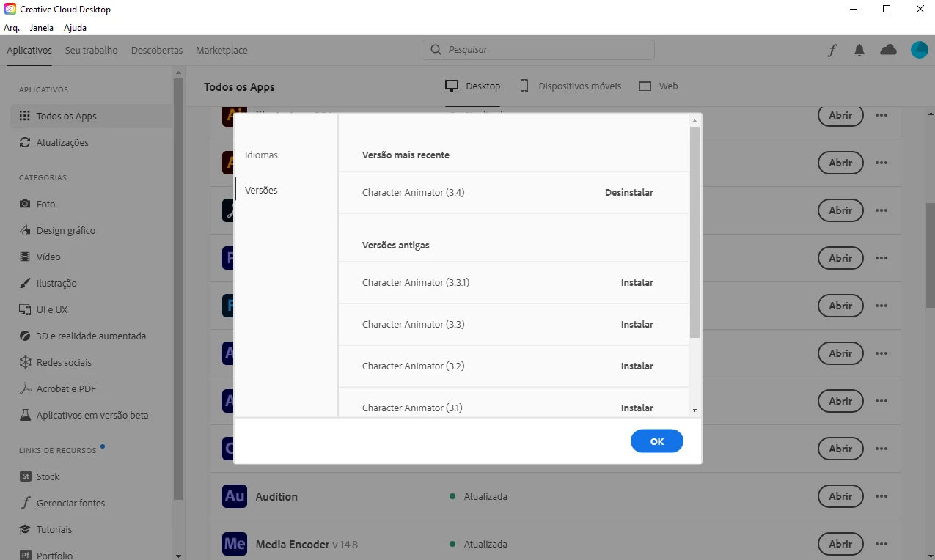Click the Media Encoder v 14.8 label
The height and width of the screenshot is (560, 935).
point(307,545)
